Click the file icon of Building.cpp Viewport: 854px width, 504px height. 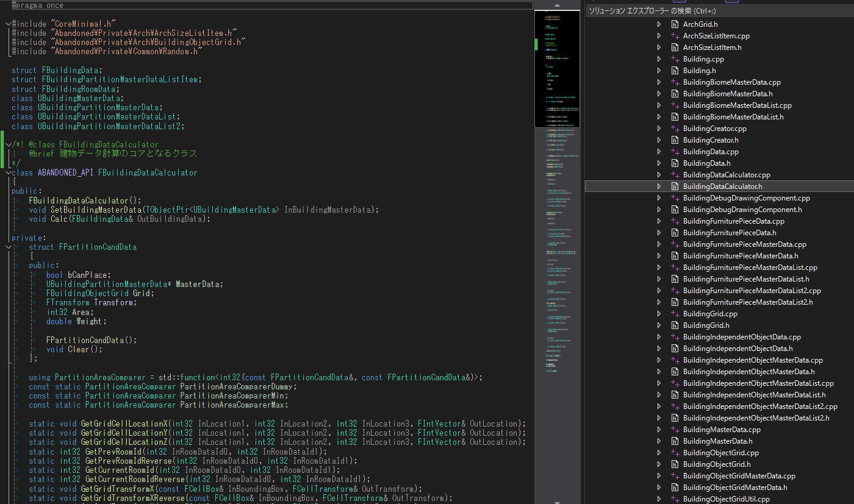click(x=675, y=59)
